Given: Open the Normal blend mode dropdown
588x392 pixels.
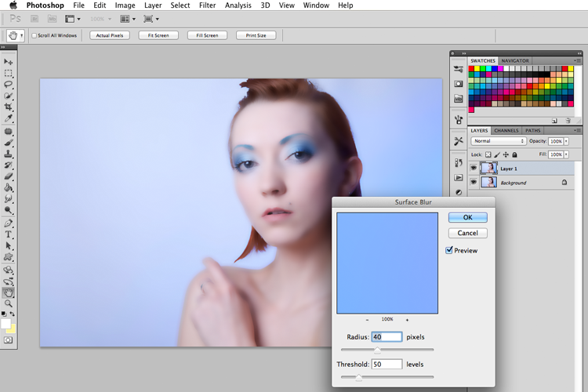Looking at the screenshot, I should tap(499, 141).
